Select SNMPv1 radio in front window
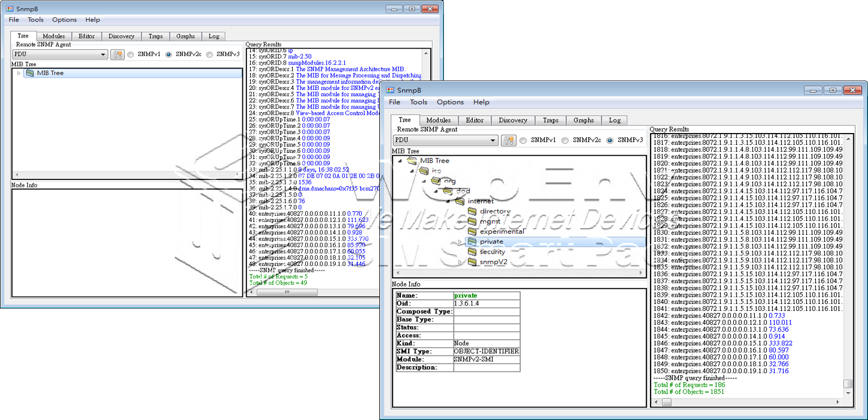The image size is (868, 420). point(523,140)
